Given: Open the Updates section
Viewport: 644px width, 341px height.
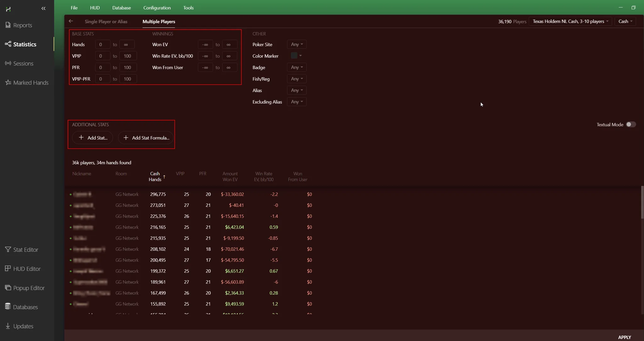Looking at the screenshot, I should pos(19,326).
